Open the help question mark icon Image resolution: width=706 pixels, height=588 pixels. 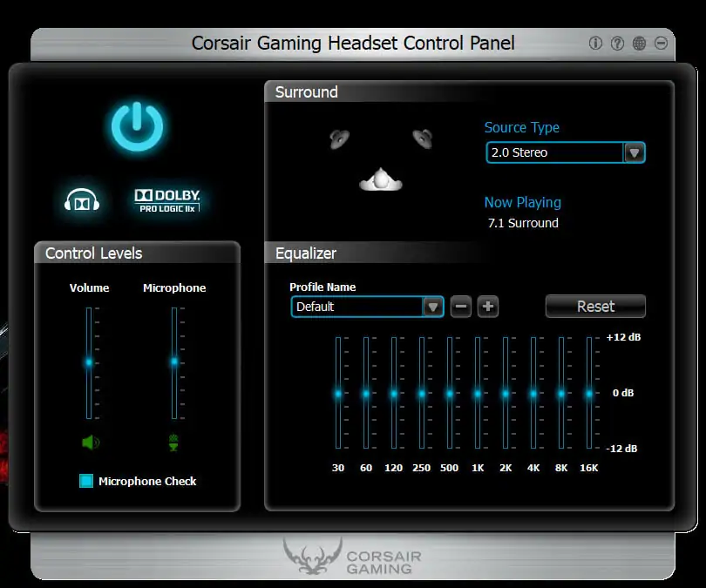pyautogui.click(x=617, y=44)
